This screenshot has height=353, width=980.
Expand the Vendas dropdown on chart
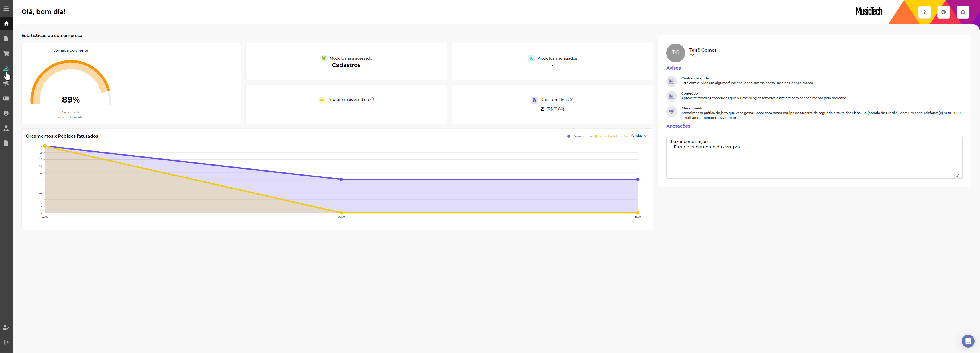tap(638, 136)
